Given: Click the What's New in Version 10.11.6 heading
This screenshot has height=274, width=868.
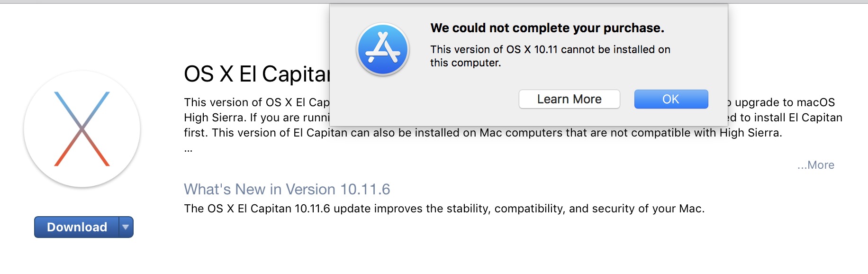Looking at the screenshot, I should [287, 189].
